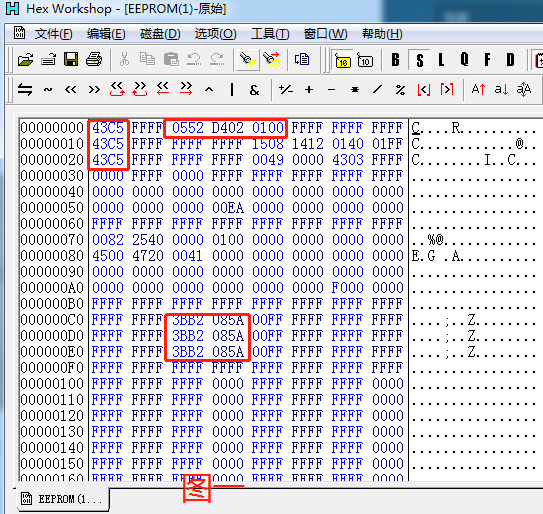Select Byte grouping with the B button

(395, 60)
